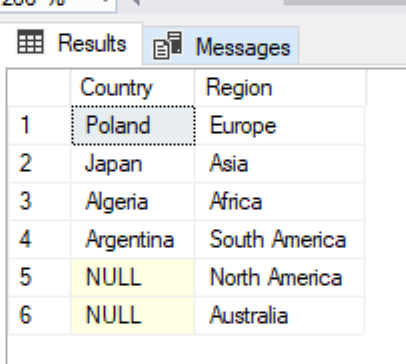Select row header number 5
This screenshot has width=406, height=364.
coord(39,277)
